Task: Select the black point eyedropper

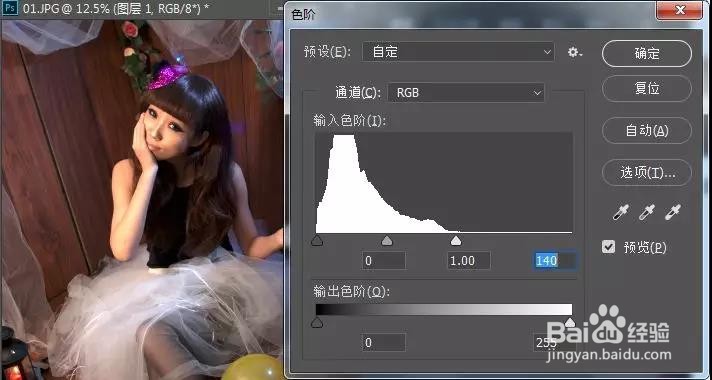Action: coord(621,212)
